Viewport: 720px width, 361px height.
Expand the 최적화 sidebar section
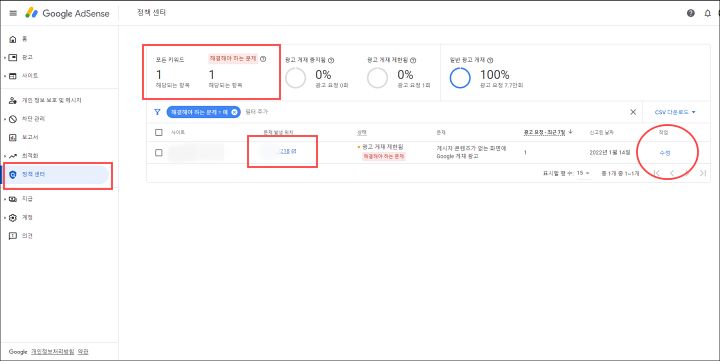click(x=5, y=156)
